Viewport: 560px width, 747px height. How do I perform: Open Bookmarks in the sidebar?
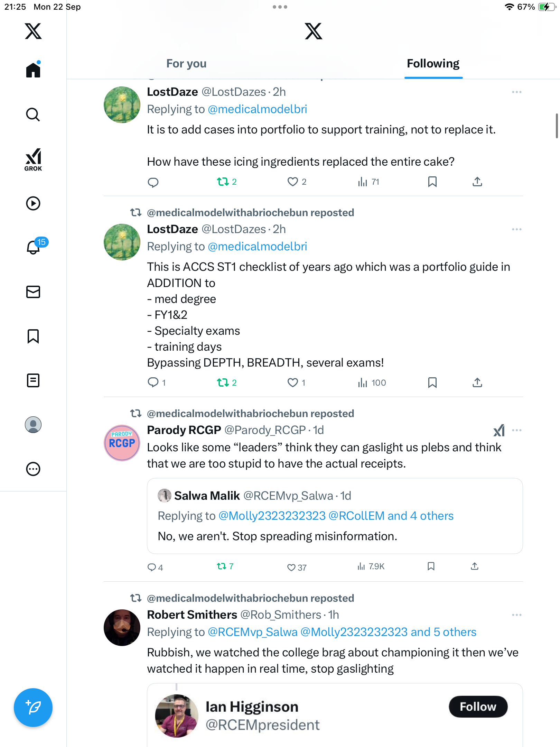click(33, 336)
